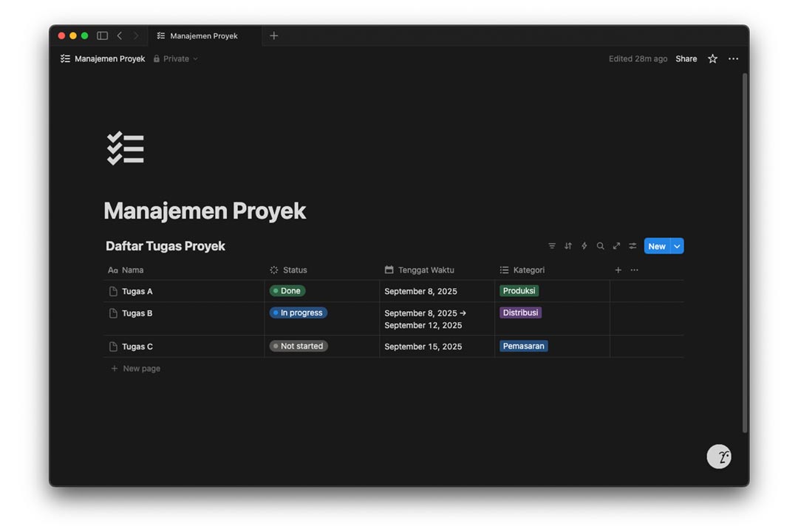Screen dimensions: 798x532
Task: Open the view settings sliders icon
Action: (x=632, y=246)
